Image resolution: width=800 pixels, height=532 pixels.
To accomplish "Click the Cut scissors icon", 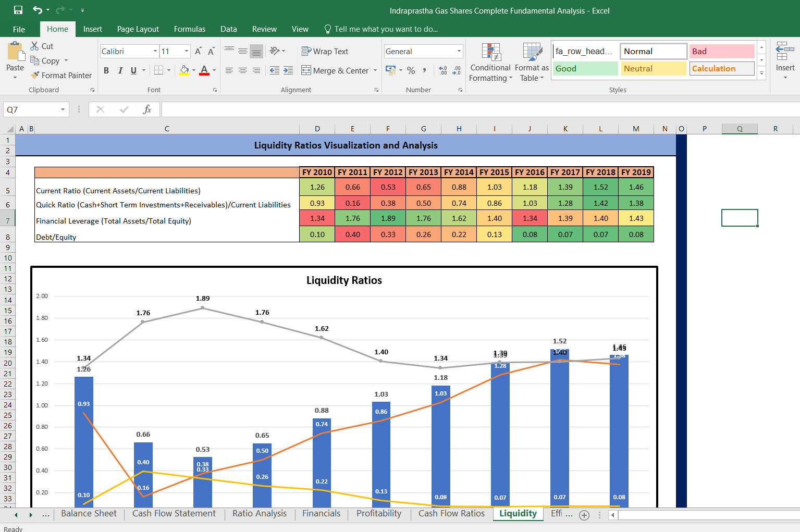I will (x=35, y=46).
